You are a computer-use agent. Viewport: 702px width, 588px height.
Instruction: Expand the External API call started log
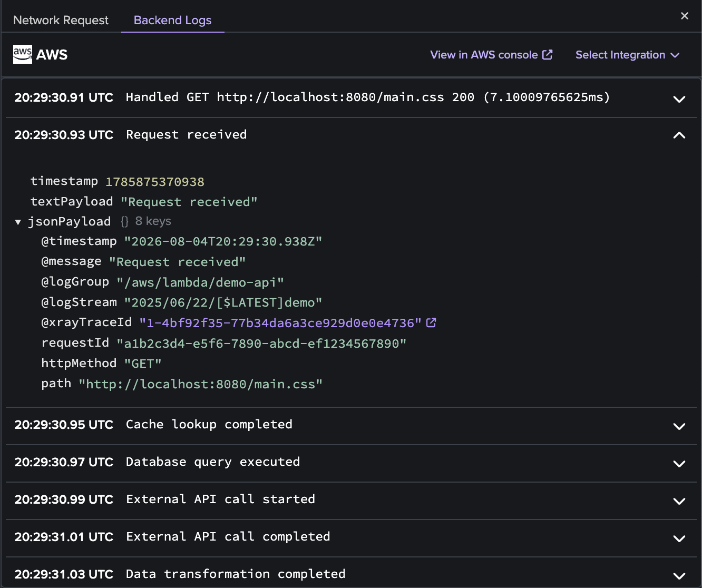679,501
